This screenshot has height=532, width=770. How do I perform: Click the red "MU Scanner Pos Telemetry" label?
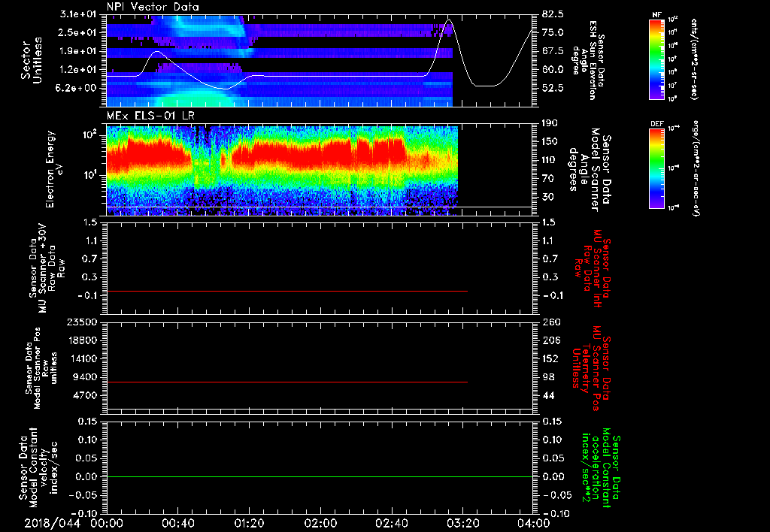pos(591,369)
